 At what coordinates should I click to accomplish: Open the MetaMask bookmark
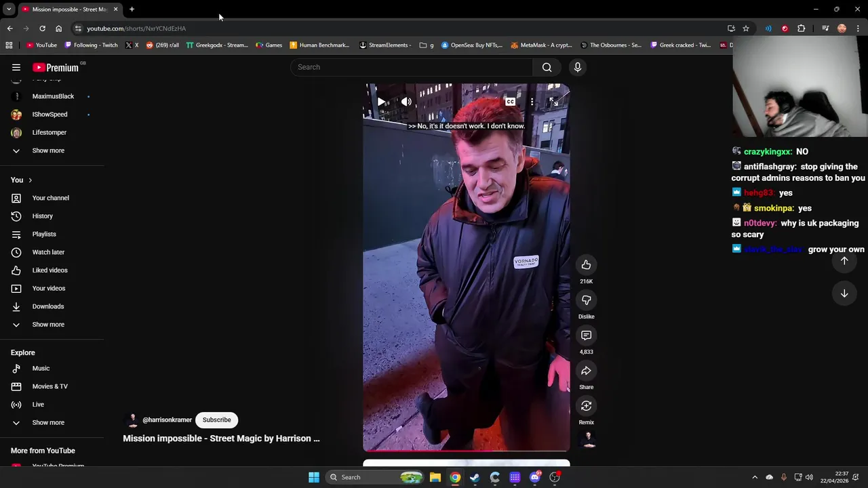tap(541, 45)
